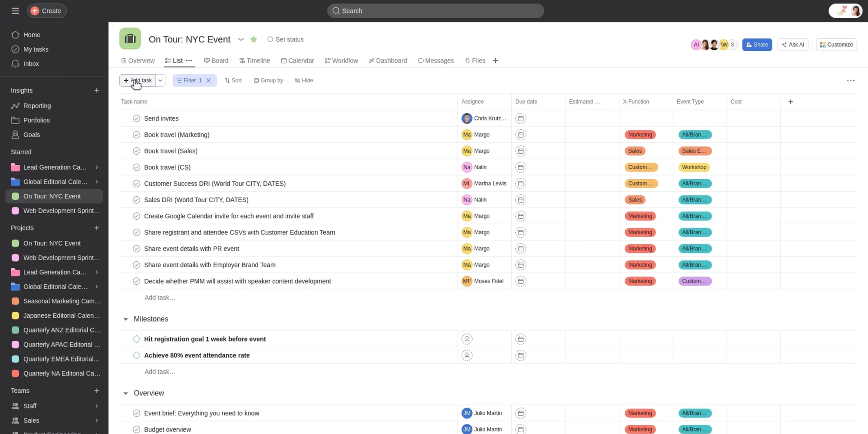Open the Hide fields menu
This screenshot has height=434, width=868.
click(303, 80)
